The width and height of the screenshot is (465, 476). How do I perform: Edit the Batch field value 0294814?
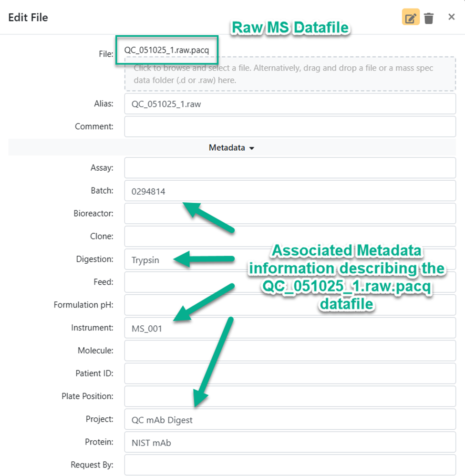click(x=290, y=191)
